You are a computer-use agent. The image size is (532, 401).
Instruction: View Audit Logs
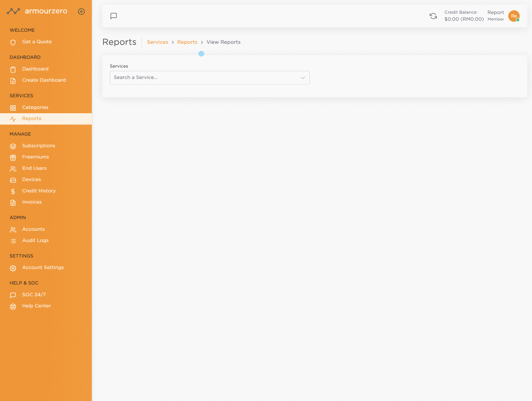(35, 241)
